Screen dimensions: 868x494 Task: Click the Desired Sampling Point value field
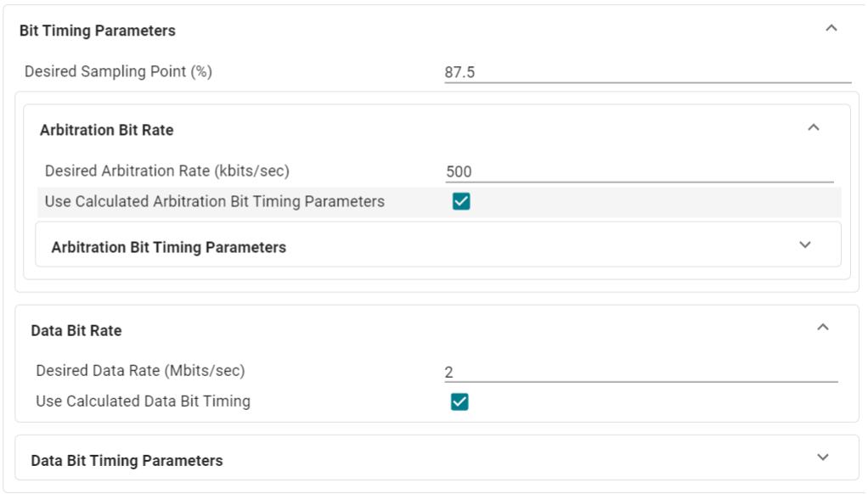[647, 72]
